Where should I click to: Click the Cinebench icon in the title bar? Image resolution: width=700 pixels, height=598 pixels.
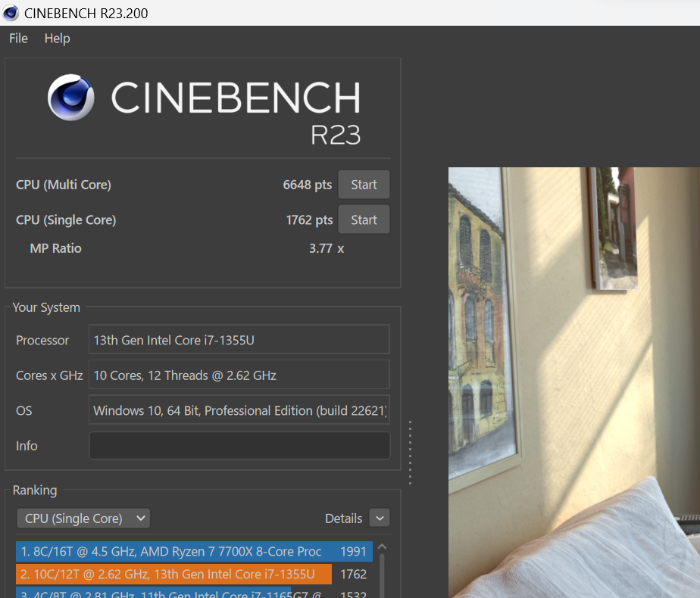[x=11, y=13]
